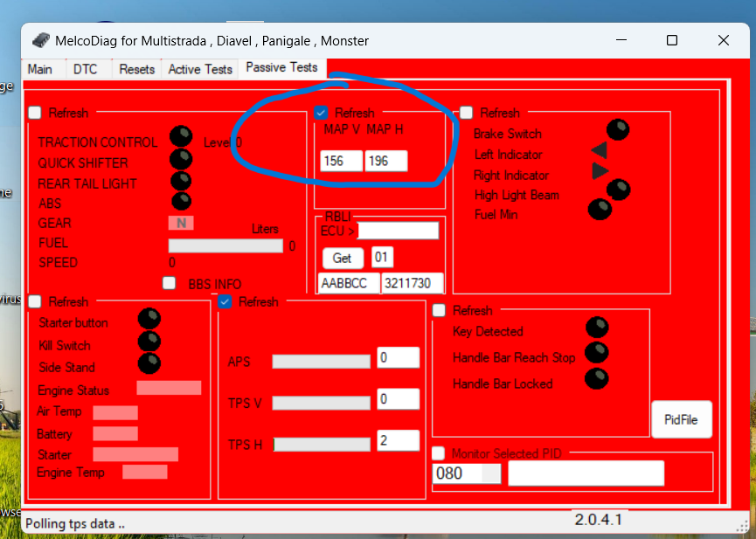This screenshot has height=539, width=756.
Task: Click the ABS status indicator light
Action: click(182, 201)
